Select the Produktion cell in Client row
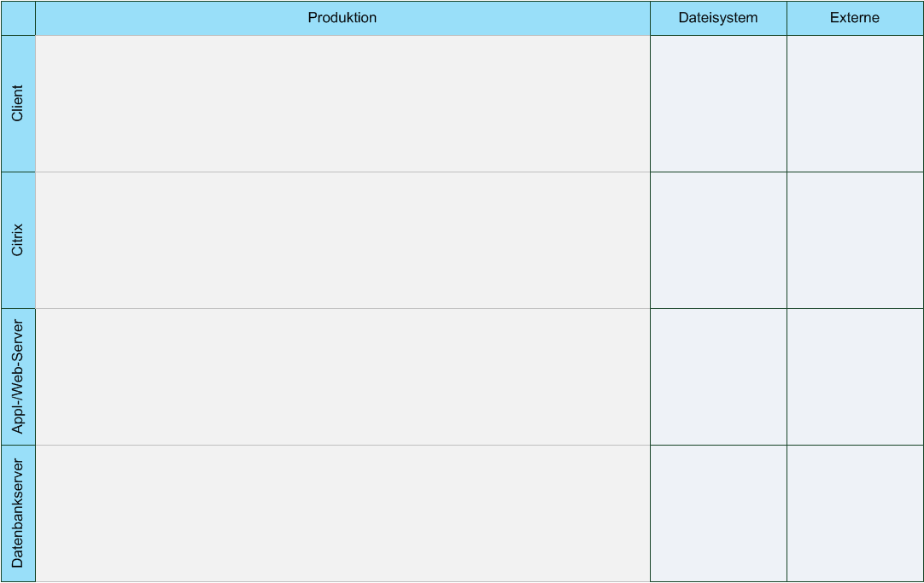 (x=342, y=103)
